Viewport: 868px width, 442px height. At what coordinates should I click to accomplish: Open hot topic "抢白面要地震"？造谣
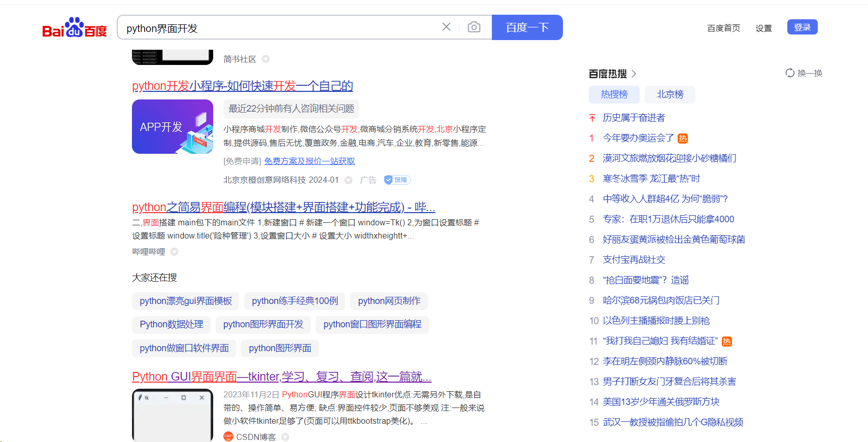[x=646, y=280]
